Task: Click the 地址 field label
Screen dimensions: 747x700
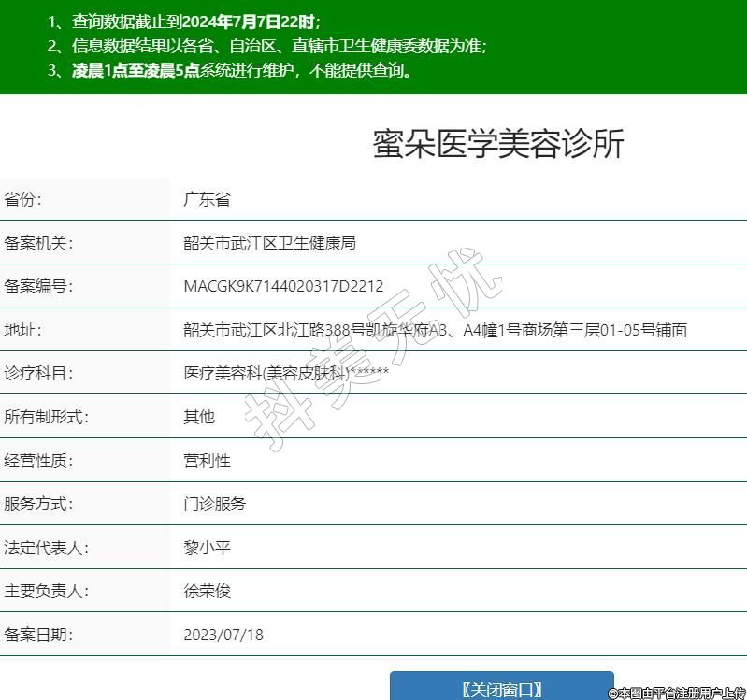Action: [x=23, y=330]
